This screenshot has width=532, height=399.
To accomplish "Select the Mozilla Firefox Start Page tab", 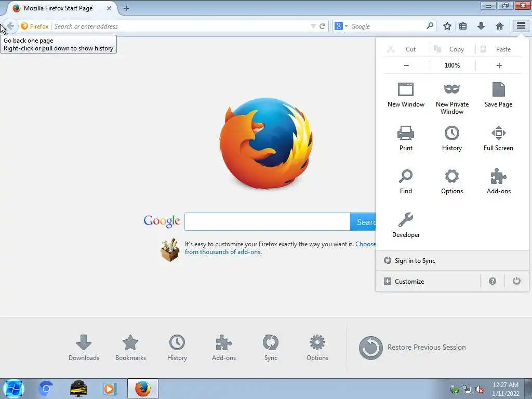I will tap(58, 8).
